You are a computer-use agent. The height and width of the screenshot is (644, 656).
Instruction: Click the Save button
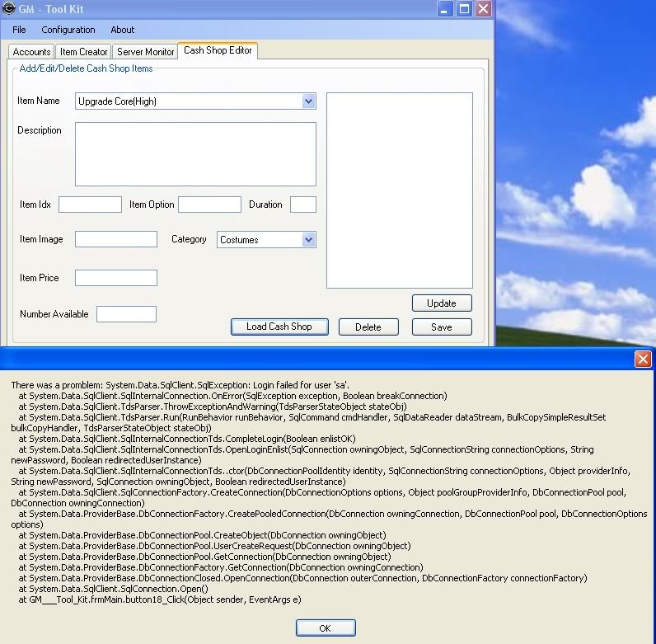pyautogui.click(x=442, y=327)
